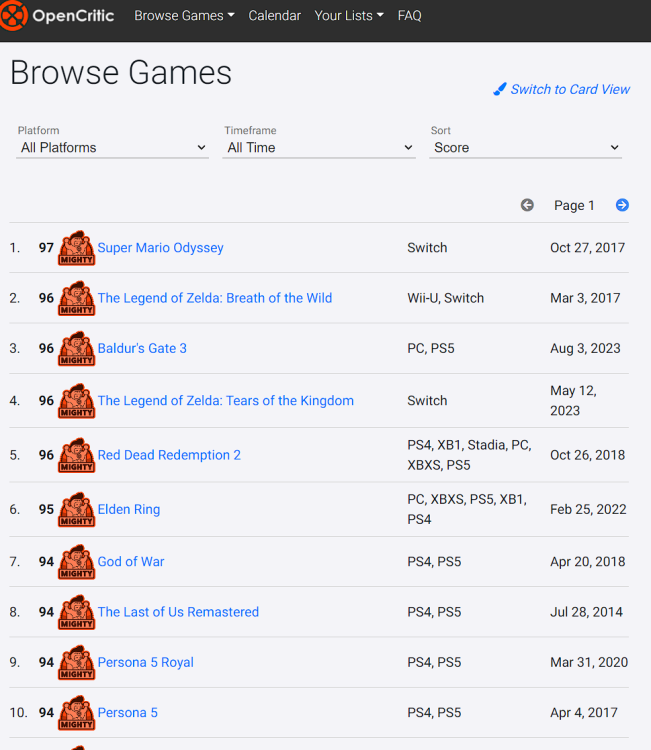Open the Sort dropdown set to Score
The height and width of the screenshot is (750, 651).
tap(526, 148)
